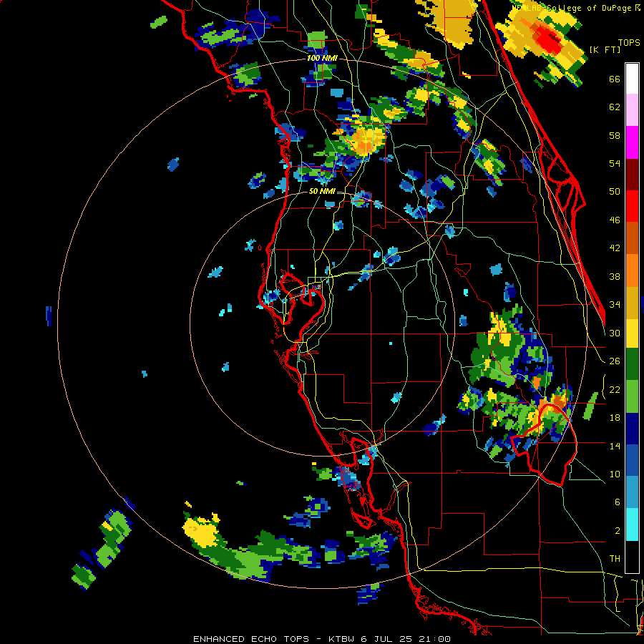Click the 6 legend value
644x644 pixels.
[x=617, y=502]
